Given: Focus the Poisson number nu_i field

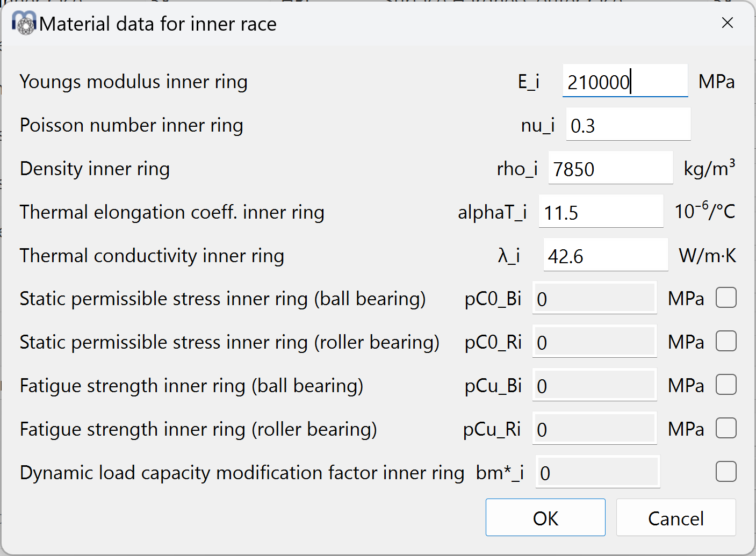Looking at the screenshot, I should tap(628, 125).
